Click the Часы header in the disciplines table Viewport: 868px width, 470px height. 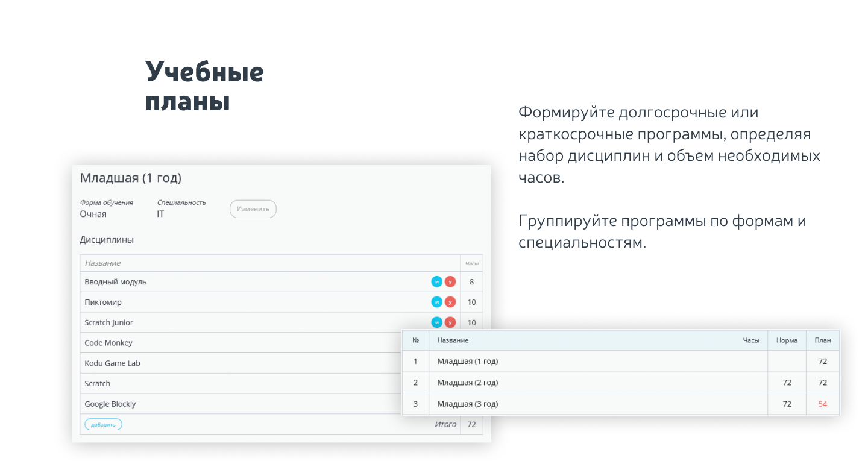click(472, 263)
